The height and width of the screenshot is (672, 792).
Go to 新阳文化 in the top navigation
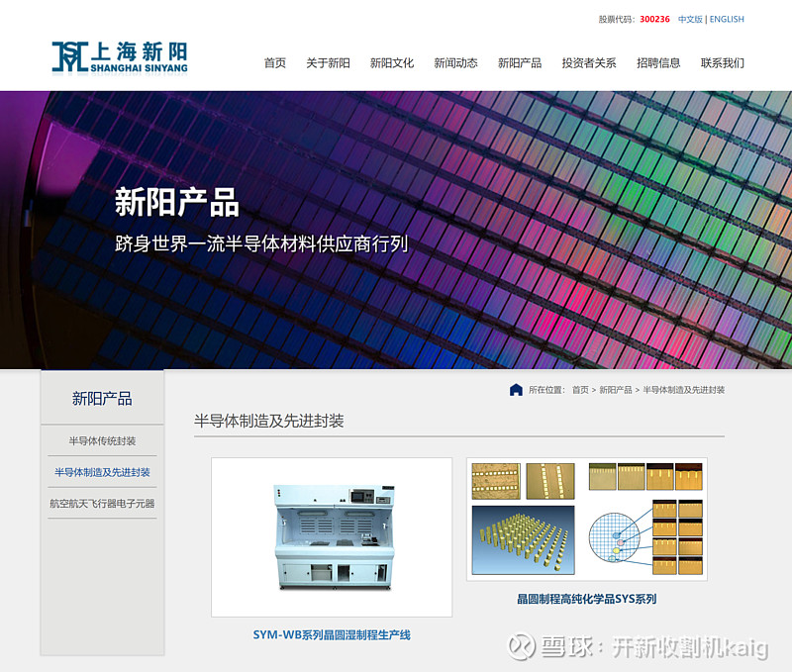point(391,63)
